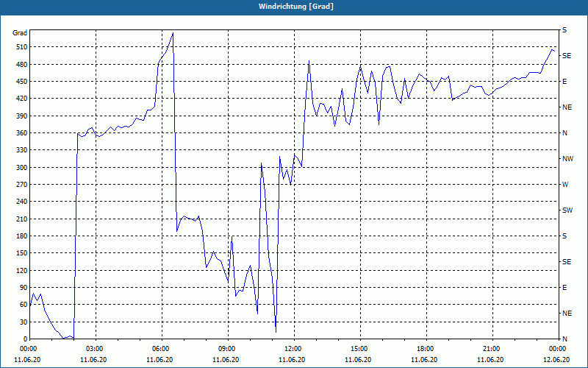
Task: Click the 270 y-axis value
Action: tap(21, 185)
